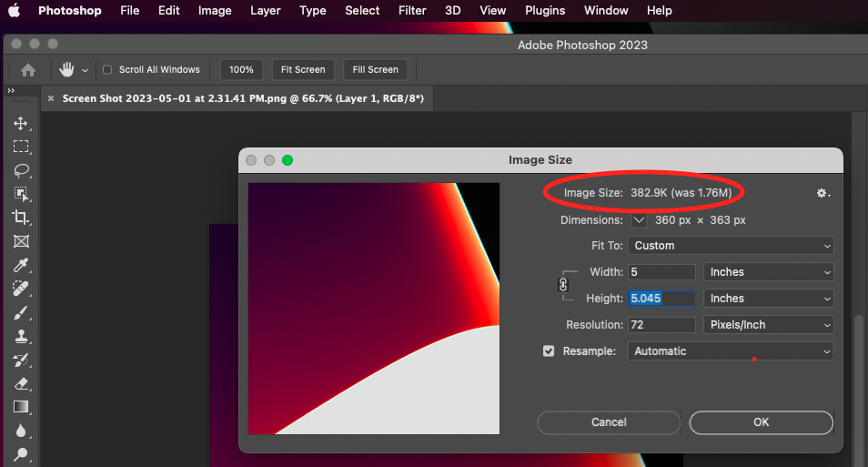
Task: Select the Dodge tool
Action: click(21, 455)
